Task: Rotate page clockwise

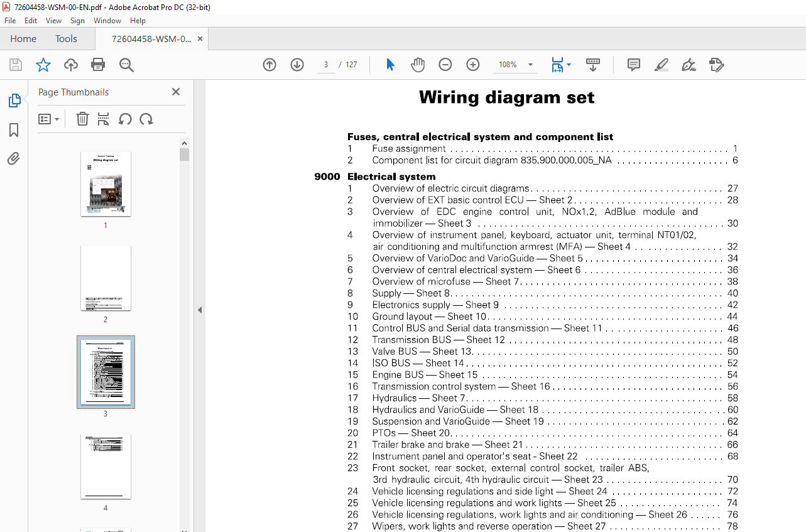Action: point(146,119)
